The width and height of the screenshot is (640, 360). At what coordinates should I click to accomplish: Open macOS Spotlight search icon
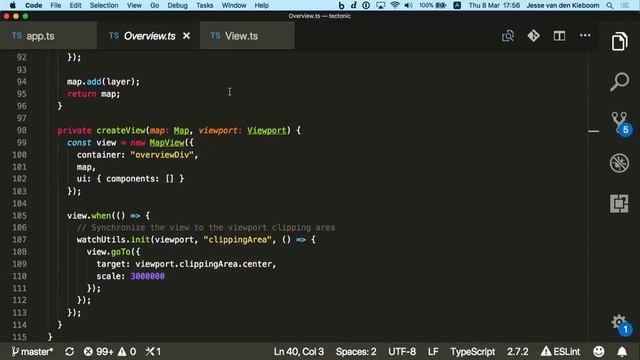click(609, 5)
